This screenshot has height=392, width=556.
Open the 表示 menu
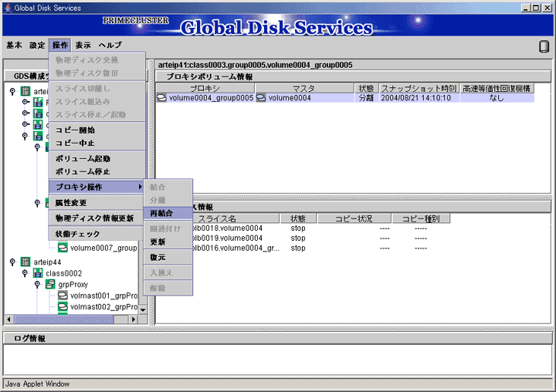[x=83, y=45]
